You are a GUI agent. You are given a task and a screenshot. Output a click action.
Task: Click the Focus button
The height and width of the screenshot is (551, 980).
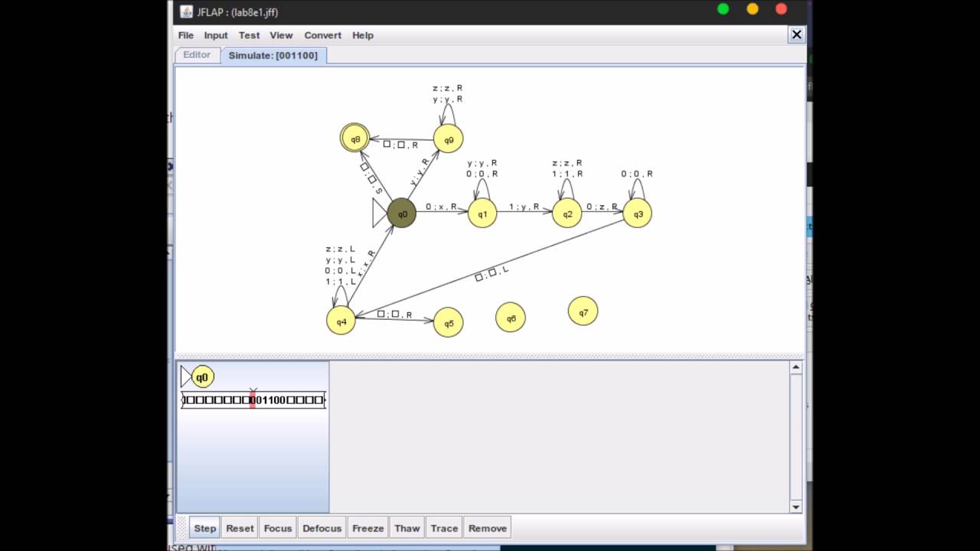point(278,528)
